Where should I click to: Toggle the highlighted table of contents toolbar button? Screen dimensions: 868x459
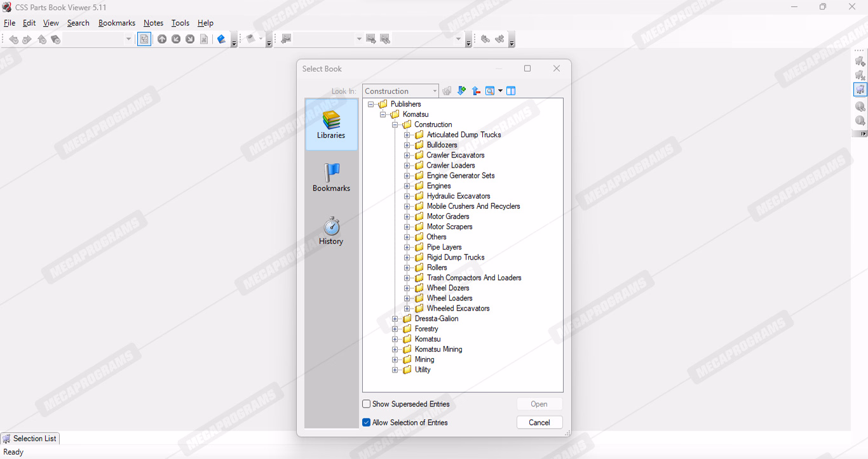144,39
